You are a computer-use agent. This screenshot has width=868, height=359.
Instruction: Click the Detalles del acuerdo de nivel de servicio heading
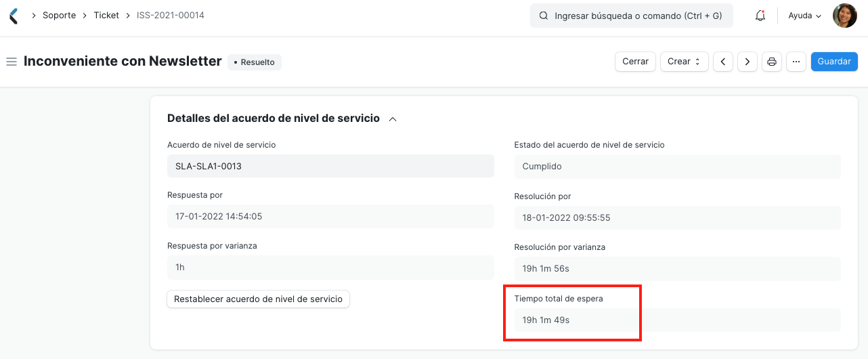click(x=274, y=118)
